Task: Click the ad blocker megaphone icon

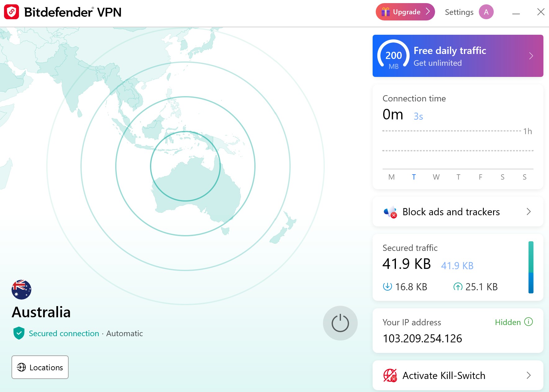Action: 390,212
